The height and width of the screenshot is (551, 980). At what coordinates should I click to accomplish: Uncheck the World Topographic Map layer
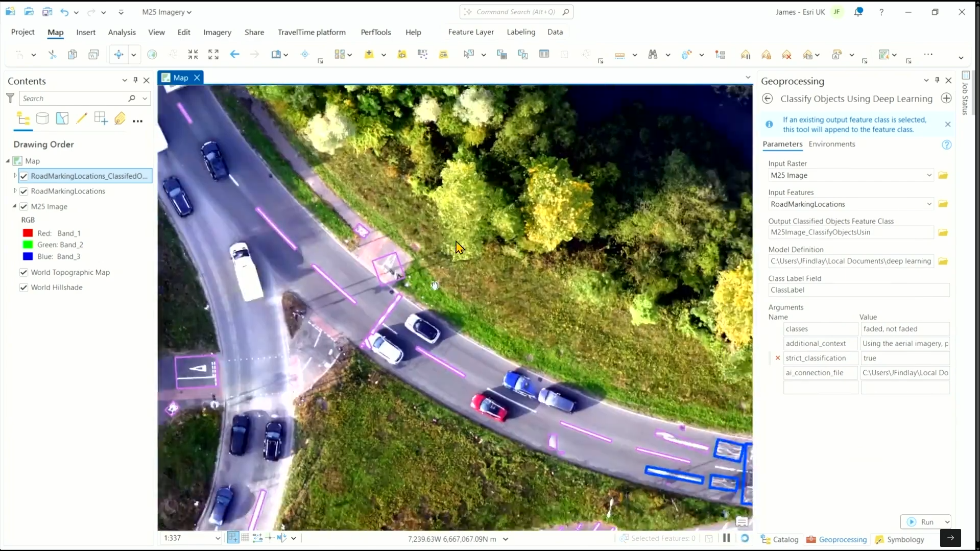click(23, 272)
